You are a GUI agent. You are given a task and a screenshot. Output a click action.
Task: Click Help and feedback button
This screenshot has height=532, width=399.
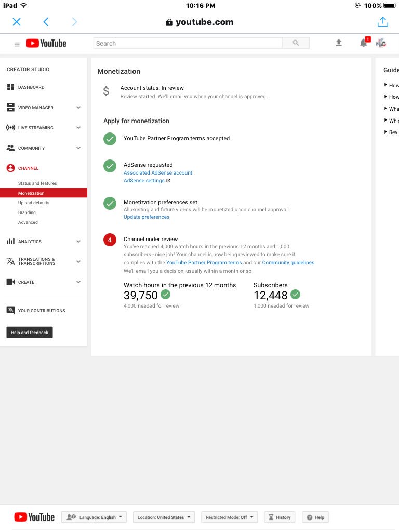(x=30, y=332)
